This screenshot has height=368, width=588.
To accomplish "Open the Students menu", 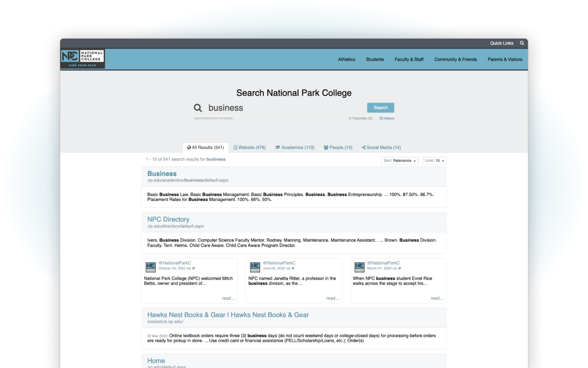I will [375, 59].
